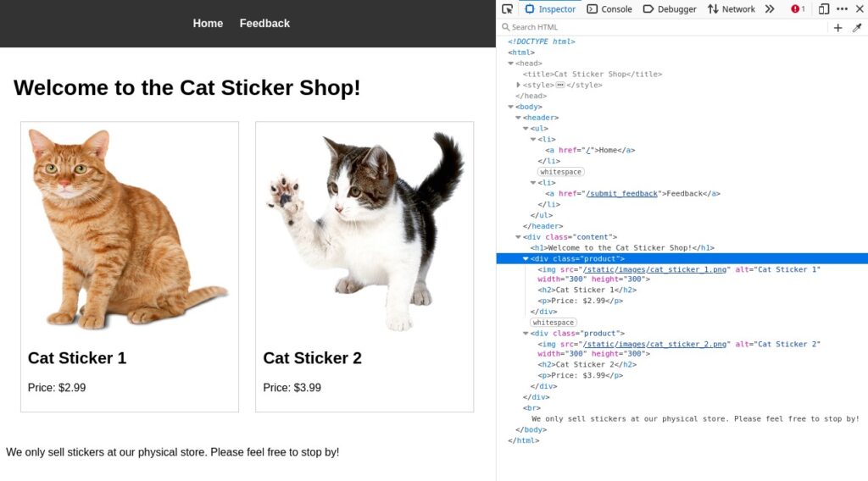Switch to the Console tab

point(609,9)
